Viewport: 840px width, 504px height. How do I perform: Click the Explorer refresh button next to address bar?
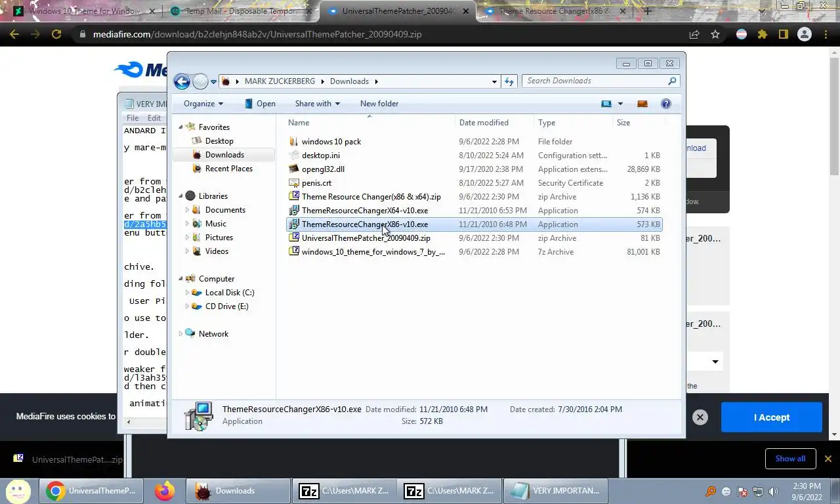509,81
